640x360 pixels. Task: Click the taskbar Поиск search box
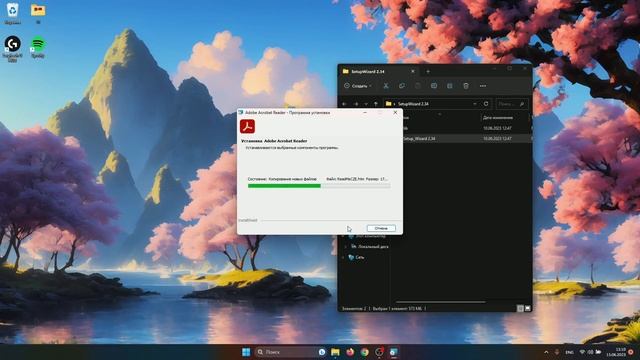coord(290,352)
